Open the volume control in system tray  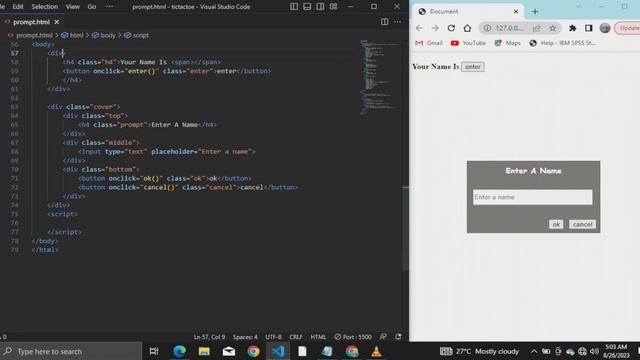pyautogui.click(x=594, y=351)
